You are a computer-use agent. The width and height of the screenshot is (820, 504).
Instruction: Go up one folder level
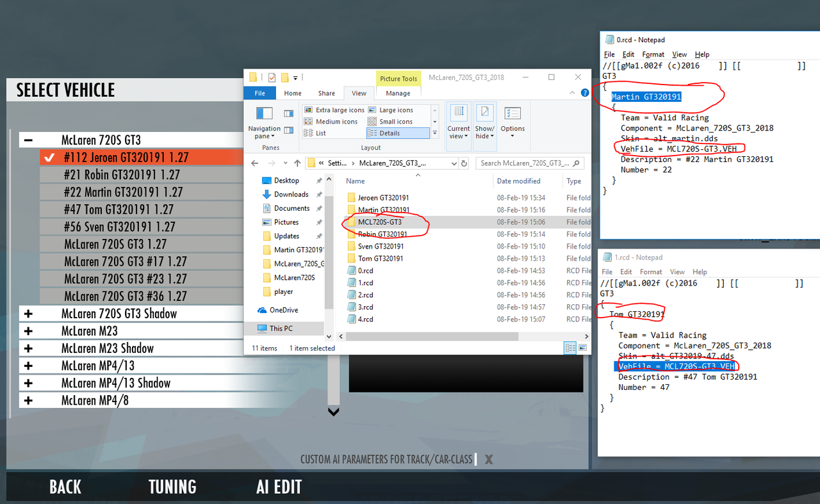point(297,163)
